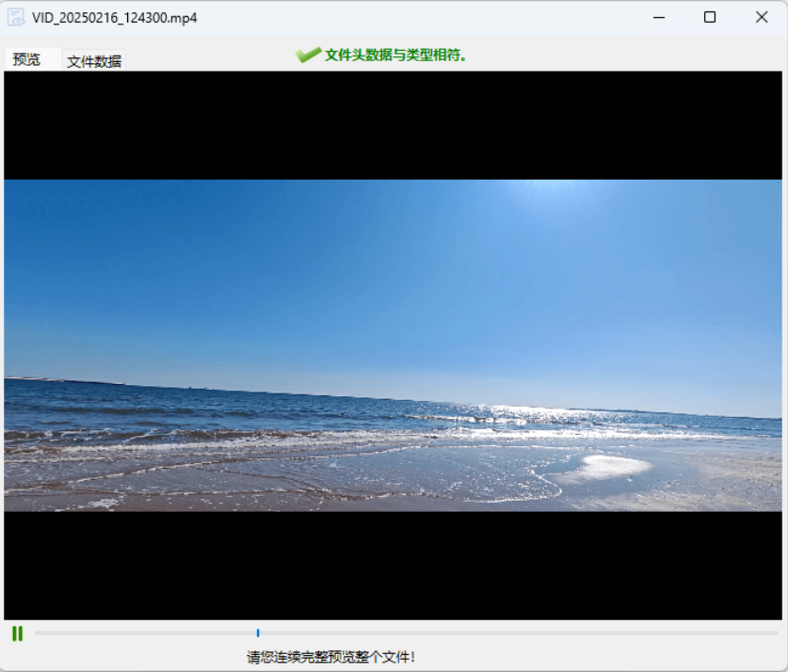Jump ahead on the unplayed seek track
The height and width of the screenshot is (672, 788).
click(519, 633)
